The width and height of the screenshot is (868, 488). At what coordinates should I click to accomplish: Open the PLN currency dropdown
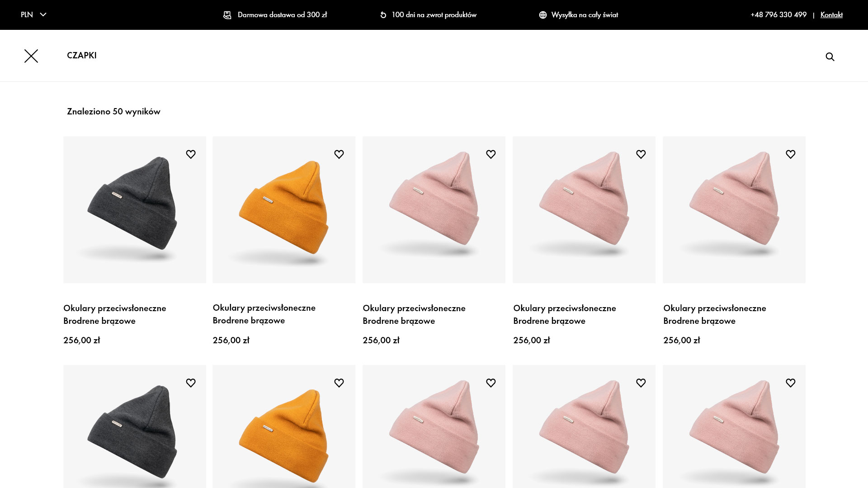pos(33,14)
